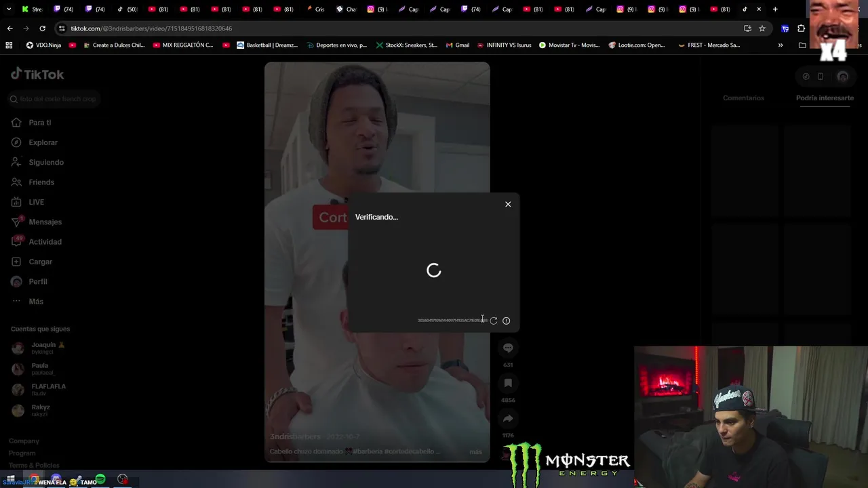The height and width of the screenshot is (488, 868).
Task: Switch to the (50) TikTok tab
Action: 127,9
